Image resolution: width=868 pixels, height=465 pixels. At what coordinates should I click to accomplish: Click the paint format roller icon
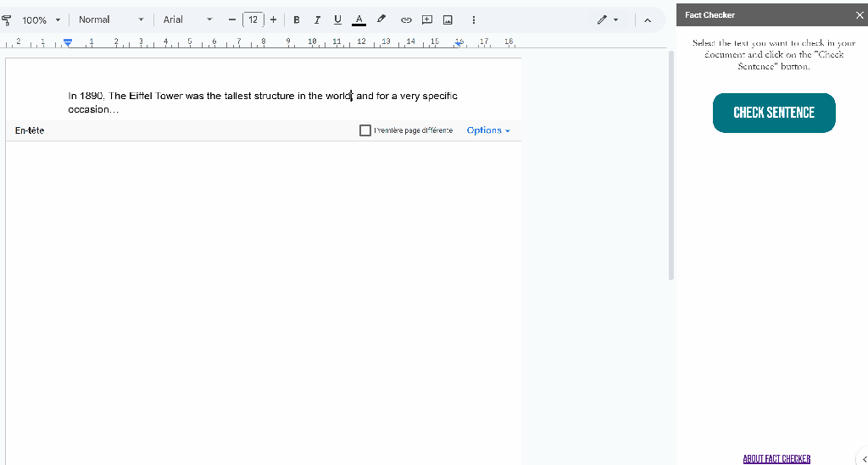pyautogui.click(x=8, y=19)
